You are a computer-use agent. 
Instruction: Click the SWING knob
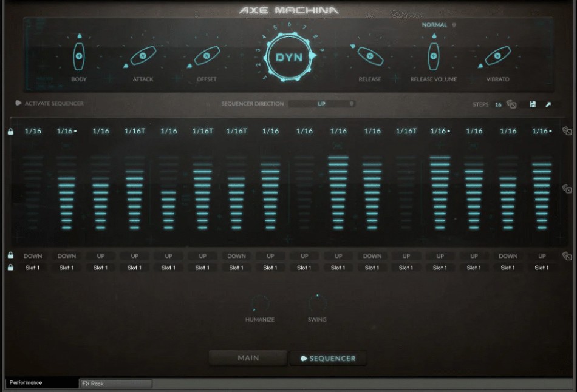317,303
